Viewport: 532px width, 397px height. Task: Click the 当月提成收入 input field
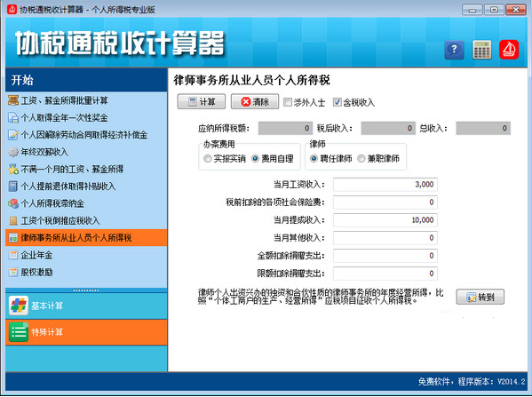pos(385,220)
